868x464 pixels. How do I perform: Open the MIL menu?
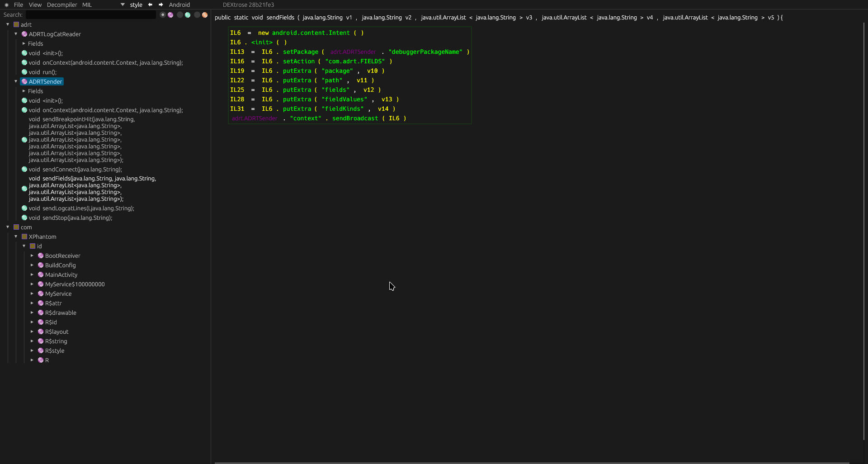click(87, 5)
